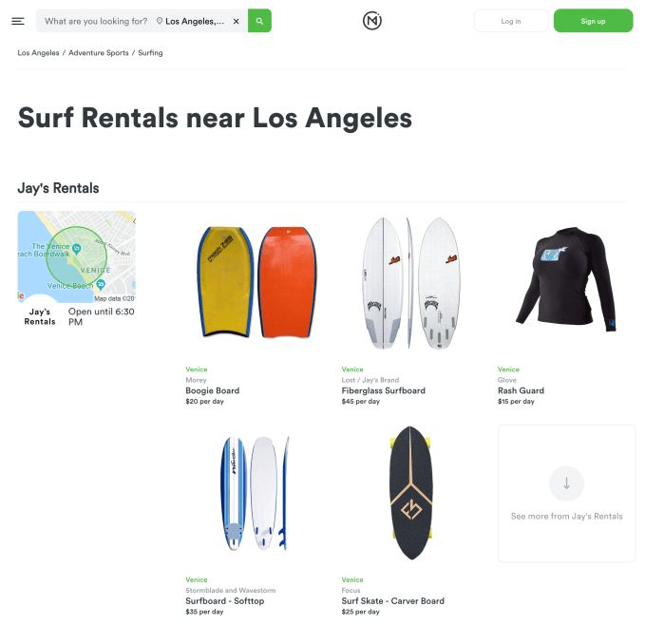The width and height of the screenshot is (645, 644).
Task: View the Rash Guard product image
Action: click(x=566, y=279)
